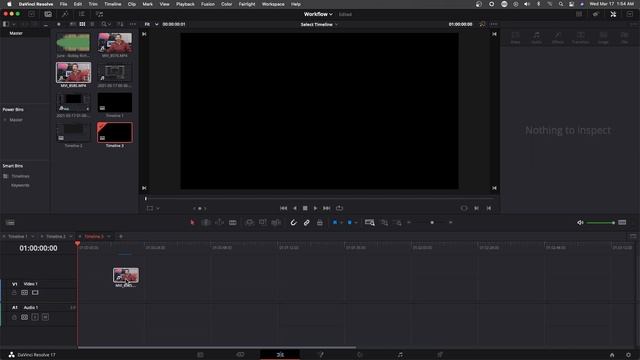
Task: Open the File menu
Action: 63,4
